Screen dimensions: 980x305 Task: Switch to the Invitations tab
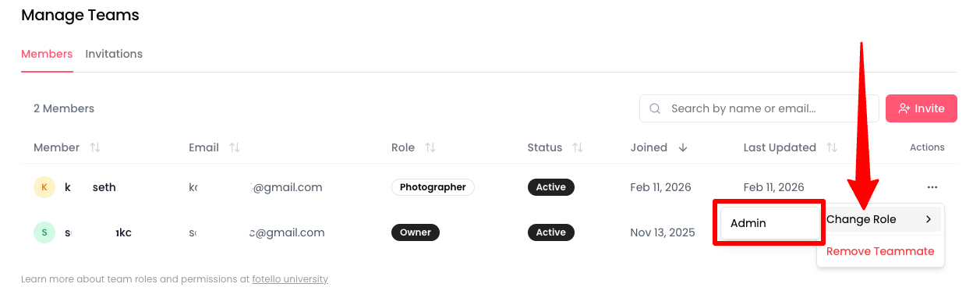coord(114,54)
